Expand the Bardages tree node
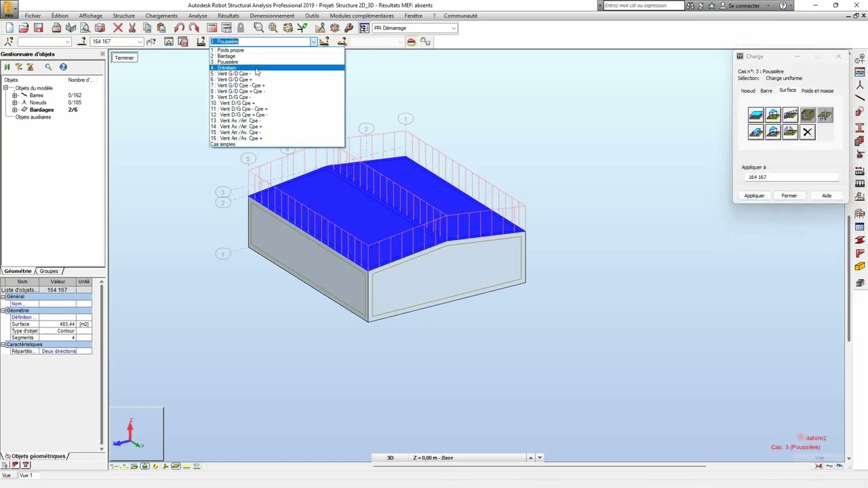Image resolution: width=868 pixels, height=488 pixels. [x=15, y=110]
